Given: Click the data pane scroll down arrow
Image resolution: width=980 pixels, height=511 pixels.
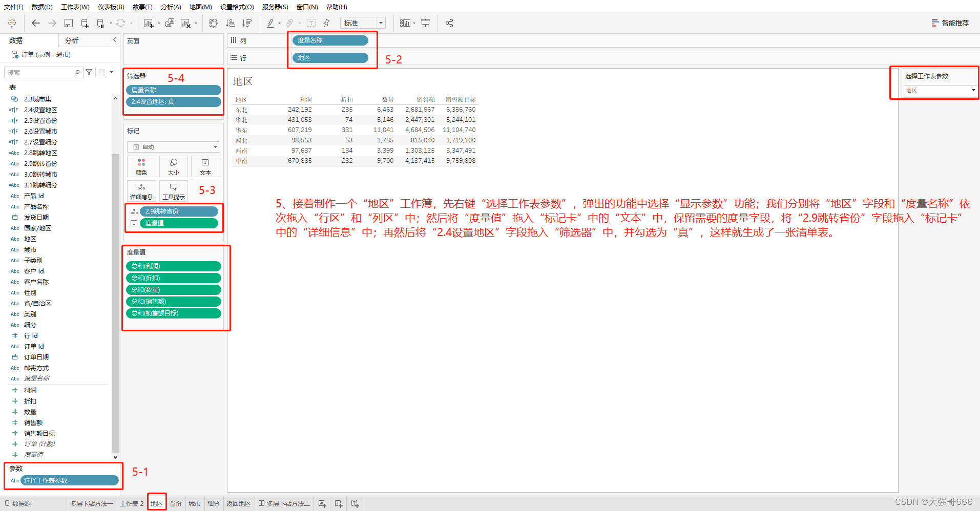Looking at the screenshot, I should click(115, 457).
